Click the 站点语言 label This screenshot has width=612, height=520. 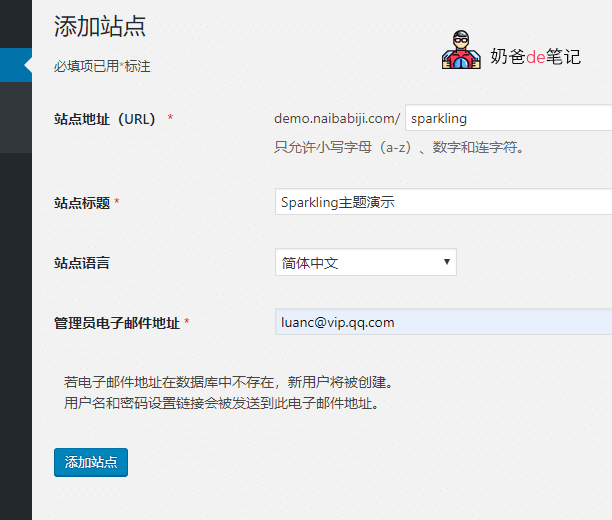(82, 263)
